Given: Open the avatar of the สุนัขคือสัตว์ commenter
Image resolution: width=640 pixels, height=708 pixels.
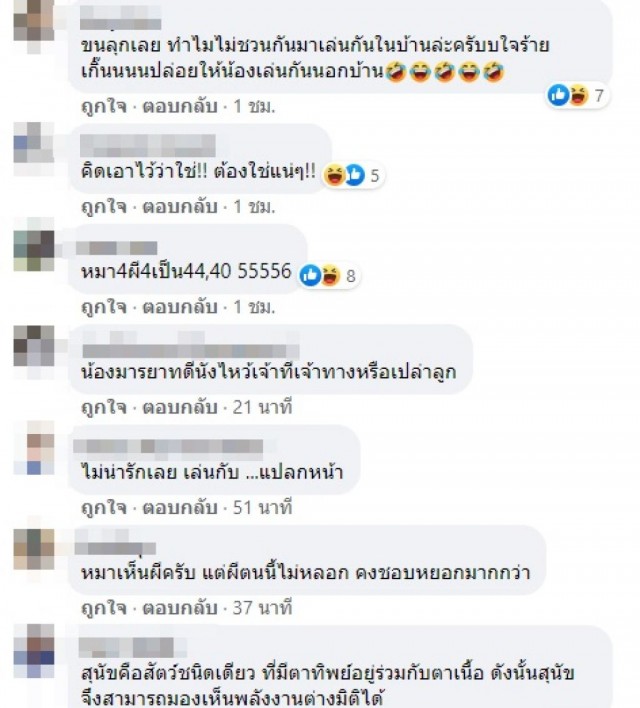Looking at the screenshot, I should (x=34, y=650).
